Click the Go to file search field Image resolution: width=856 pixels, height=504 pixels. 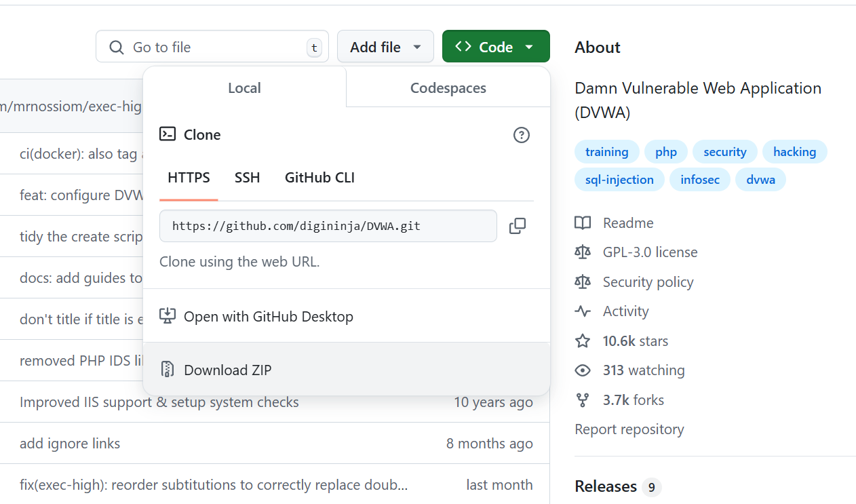click(212, 47)
